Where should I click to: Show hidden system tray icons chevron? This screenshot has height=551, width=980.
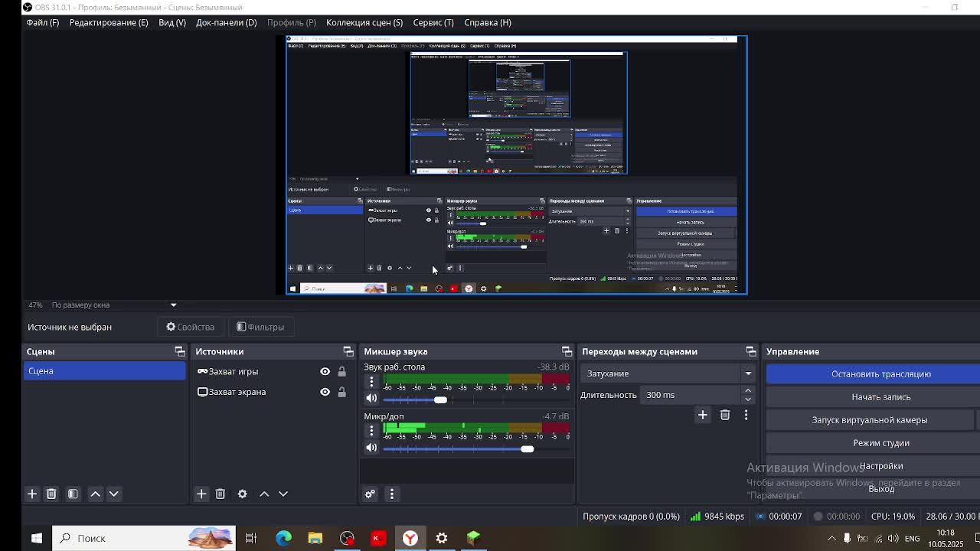(x=831, y=538)
